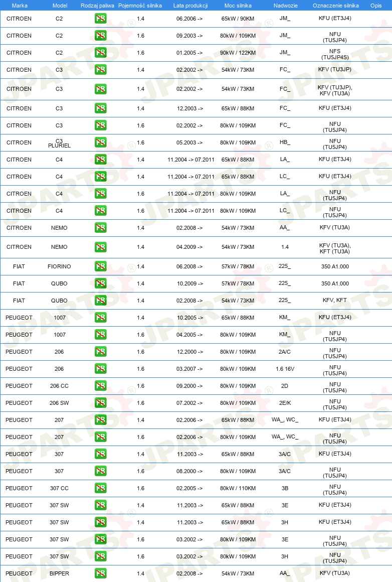
Task: Click fuel icon in C3 12.2003 65kW row
Action: pos(100,108)
